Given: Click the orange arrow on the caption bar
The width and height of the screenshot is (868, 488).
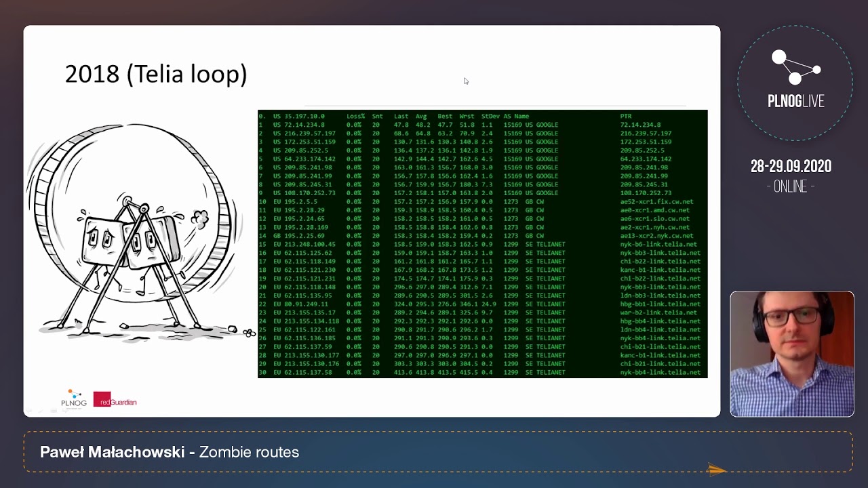Looking at the screenshot, I should pos(717,469).
